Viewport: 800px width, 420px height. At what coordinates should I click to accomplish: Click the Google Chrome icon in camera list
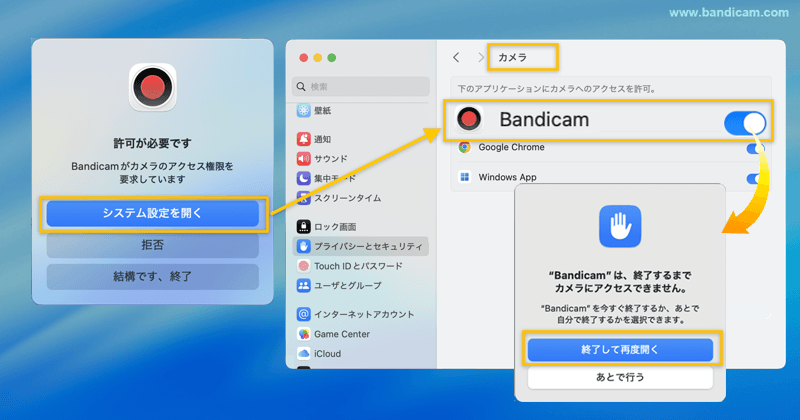click(464, 147)
